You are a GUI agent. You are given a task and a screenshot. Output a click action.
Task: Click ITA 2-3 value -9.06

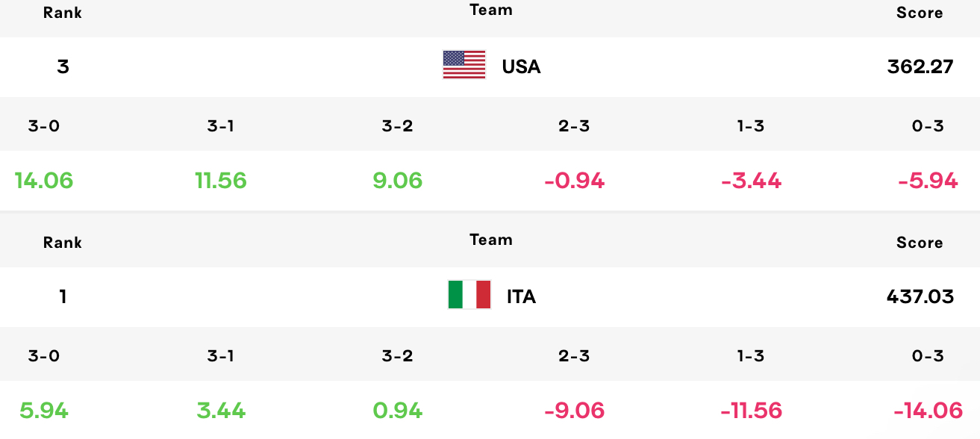point(574,410)
